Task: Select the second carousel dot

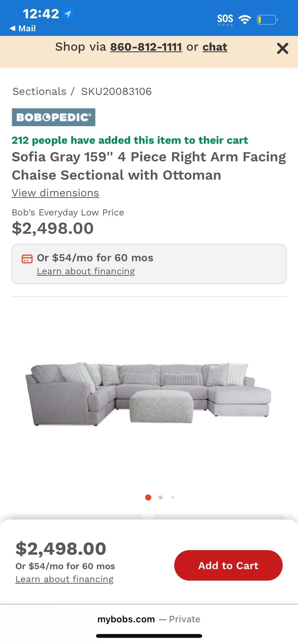Action: (x=161, y=497)
